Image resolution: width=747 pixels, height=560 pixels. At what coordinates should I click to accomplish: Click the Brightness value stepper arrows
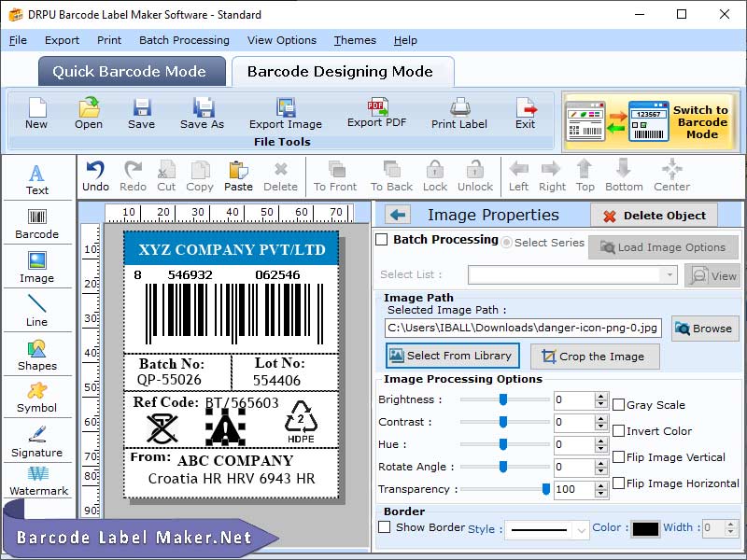[x=601, y=399]
